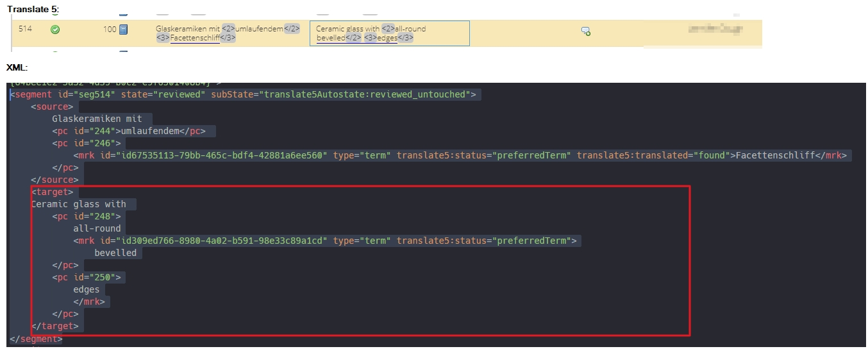The image size is (868, 349).
Task: Click the opening <3> tag in target field
Action: click(x=371, y=38)
